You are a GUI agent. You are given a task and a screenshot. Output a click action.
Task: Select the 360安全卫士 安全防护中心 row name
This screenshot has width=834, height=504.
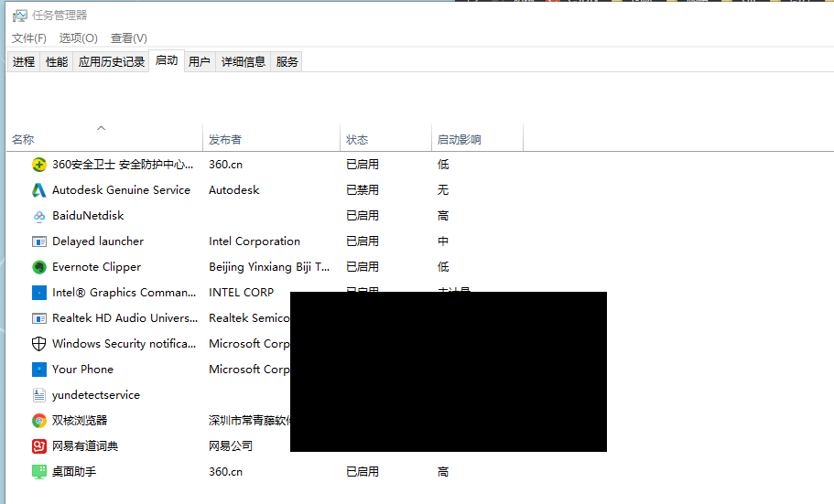coord(123,165)
